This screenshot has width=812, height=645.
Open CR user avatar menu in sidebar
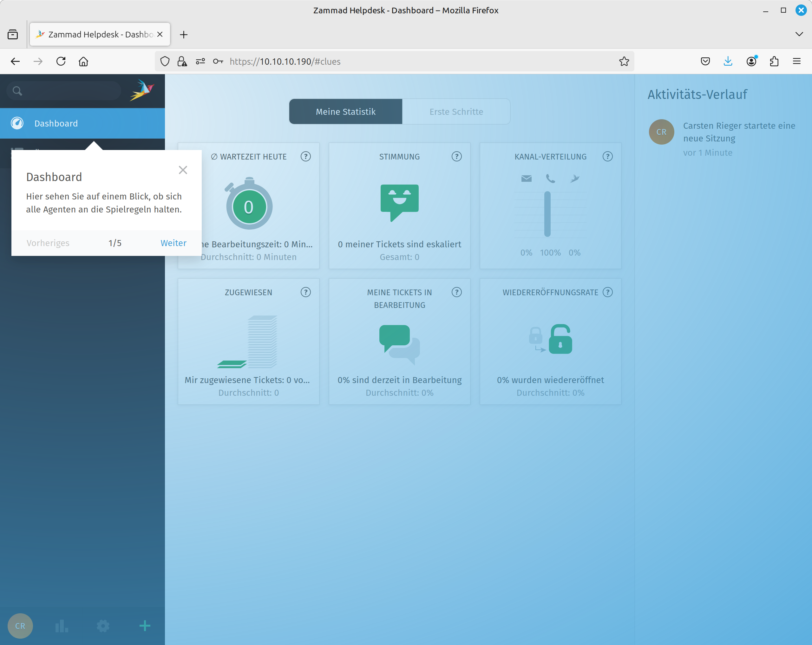[20, 626]
